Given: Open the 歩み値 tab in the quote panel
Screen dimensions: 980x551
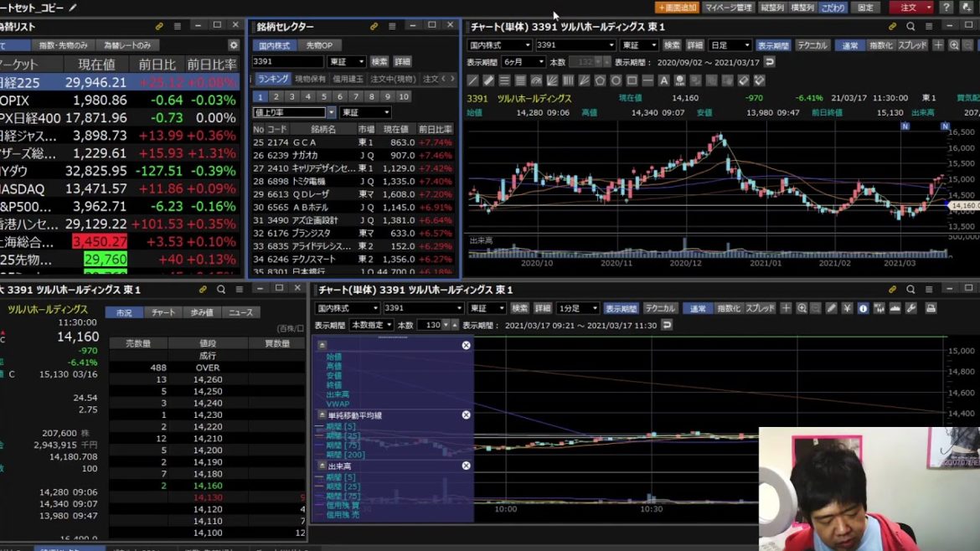Looking at the screenshot, I should point(202,312).
